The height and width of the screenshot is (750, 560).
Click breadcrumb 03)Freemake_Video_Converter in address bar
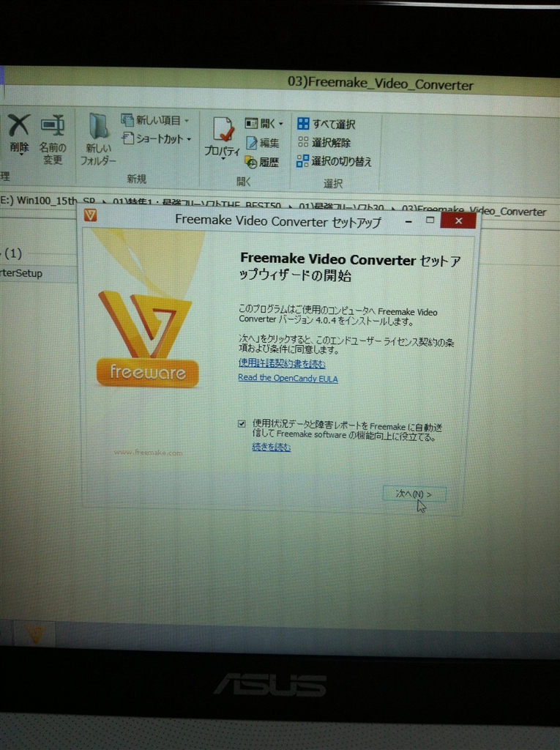point(474,211)
